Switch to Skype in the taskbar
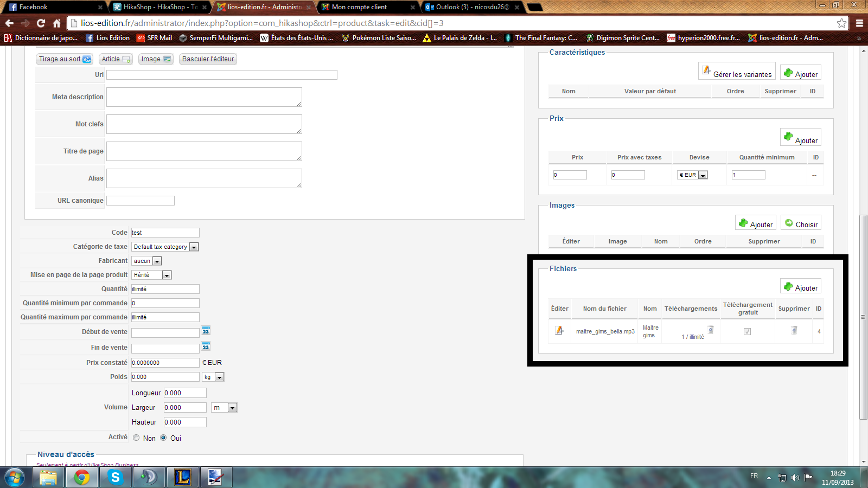The image size is (868, 488). point(115,477)
